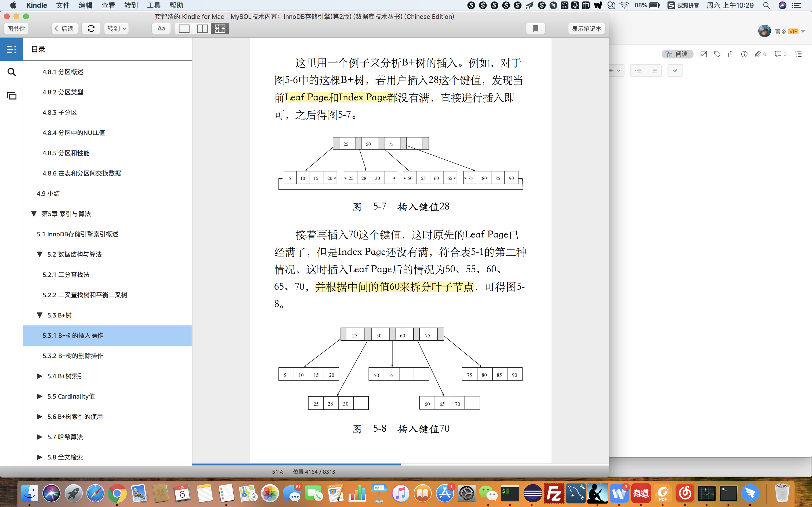
Task: Select 5.3.2 B+树的删除操作 in contents
Action: pyautogui.click(x=73, y=356)
